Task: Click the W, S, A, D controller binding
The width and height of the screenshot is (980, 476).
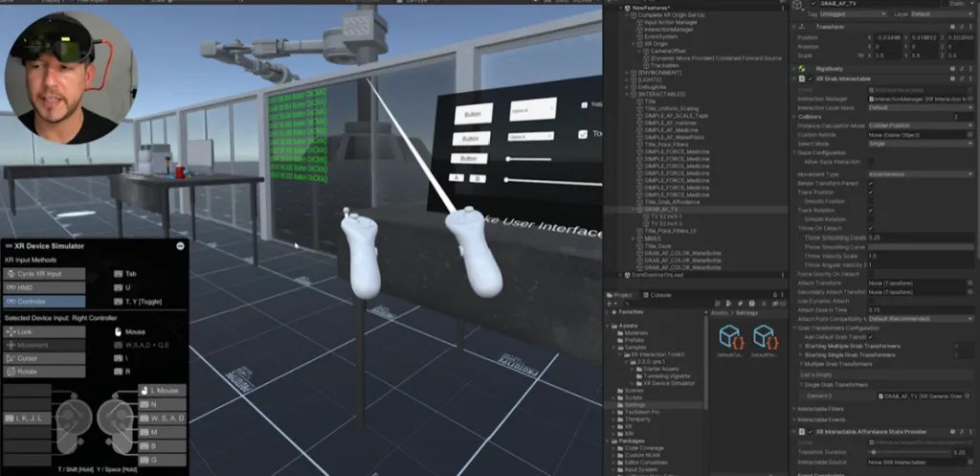Action: (163, 419)
